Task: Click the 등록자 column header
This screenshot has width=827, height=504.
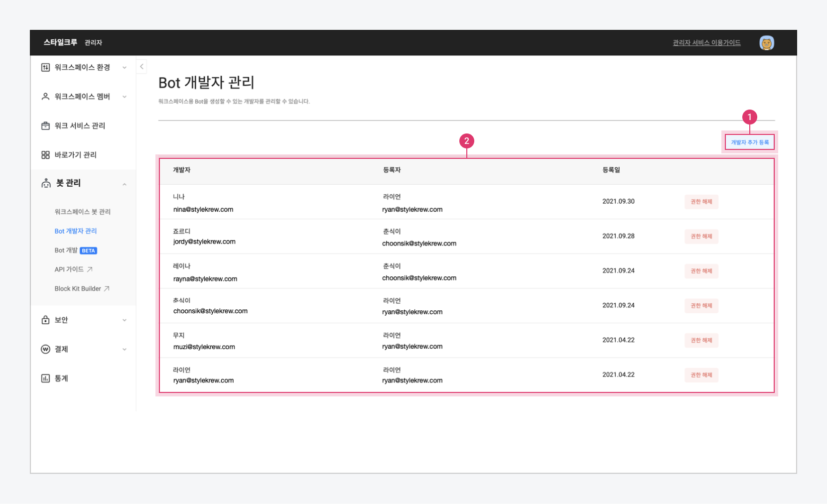Action: click(392, 170)
